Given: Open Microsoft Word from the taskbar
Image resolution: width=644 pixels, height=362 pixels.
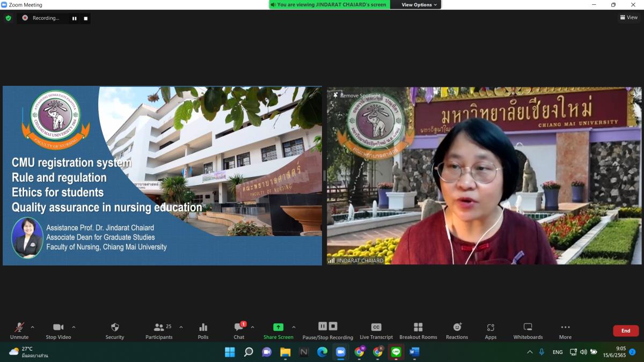Looking at the screenshot, I should pos(414,352).
